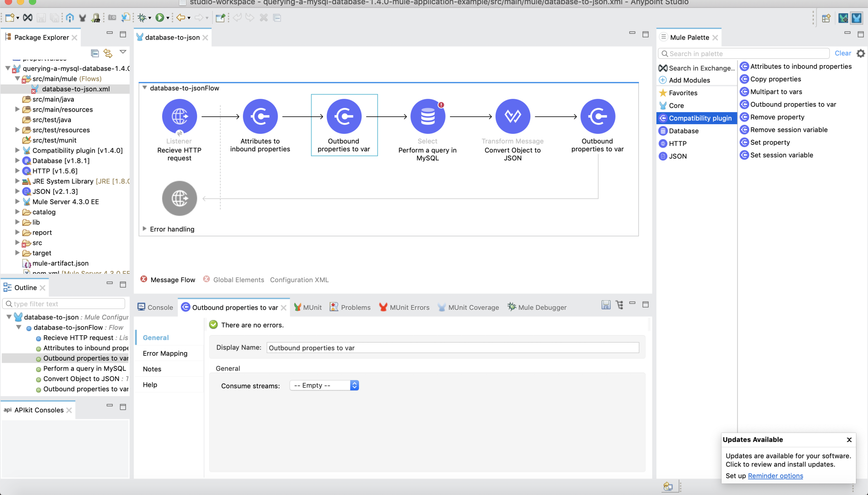The image size is (868, 495).
Task: Collapse the database-to-jsonFlow flow
Action: 145,88
